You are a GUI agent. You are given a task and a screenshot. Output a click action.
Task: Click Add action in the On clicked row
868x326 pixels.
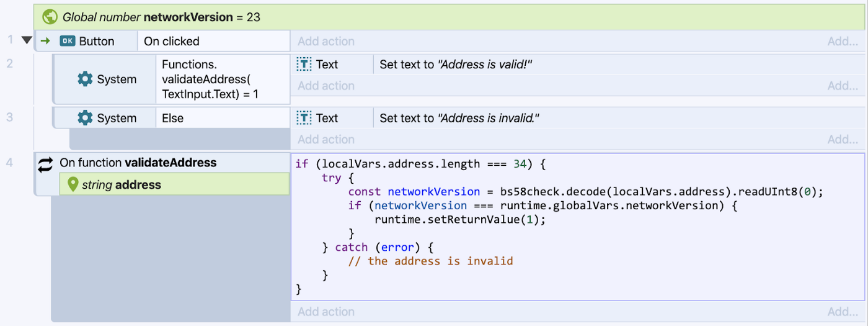(x=326, y=42)
